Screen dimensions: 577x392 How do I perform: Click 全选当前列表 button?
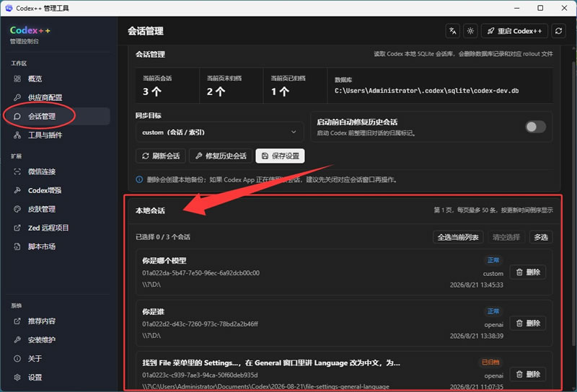click(x=458, y=237)
